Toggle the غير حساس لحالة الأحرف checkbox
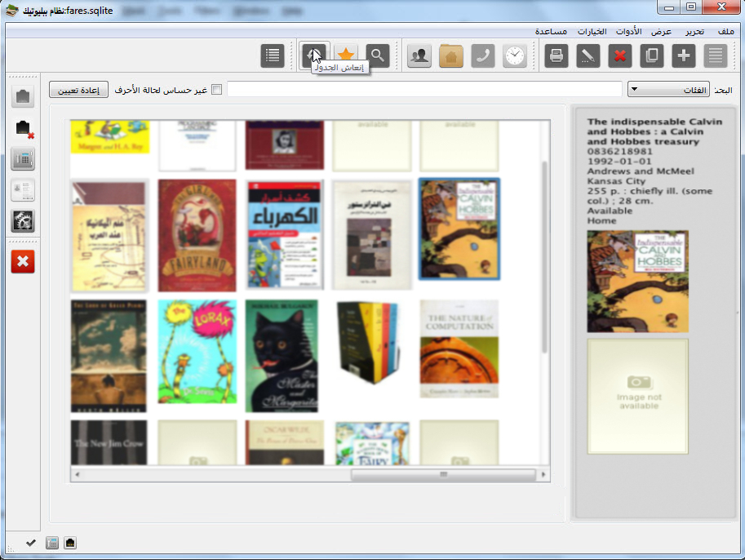This screenshot has height=560, width=745. click(217, 89)
